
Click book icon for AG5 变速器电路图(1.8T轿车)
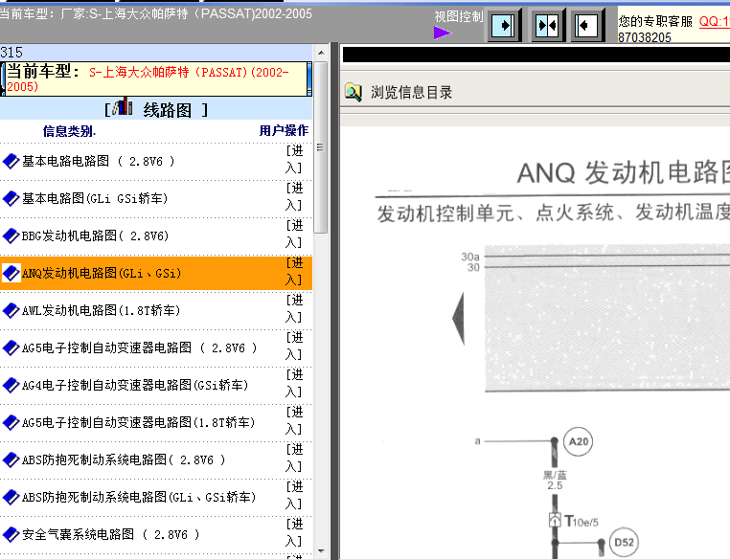pyautogui.click(x=11, y=422)
